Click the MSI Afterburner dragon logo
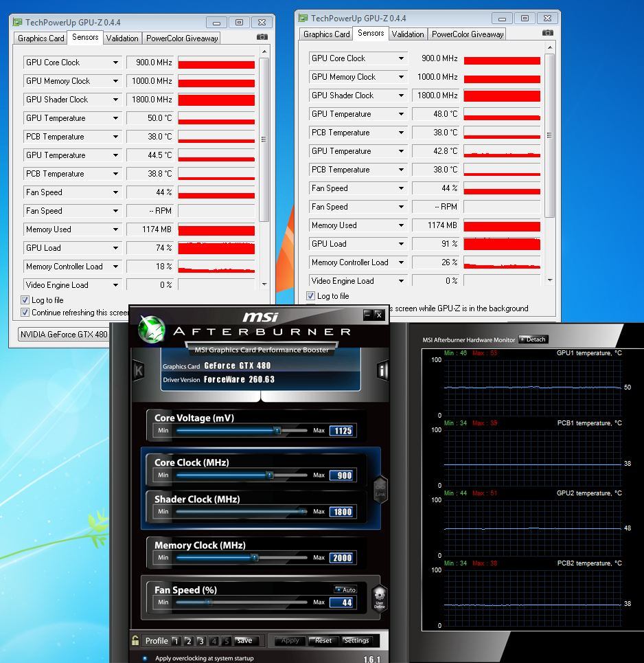This screenshot has width=644, height=663. point(151,328)
